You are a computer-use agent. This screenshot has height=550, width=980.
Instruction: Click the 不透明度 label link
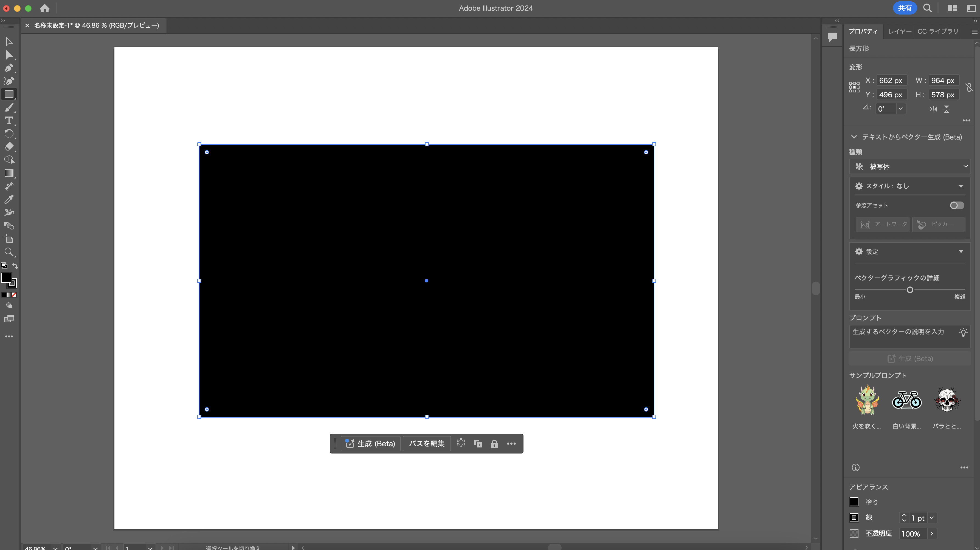[878, 534]
